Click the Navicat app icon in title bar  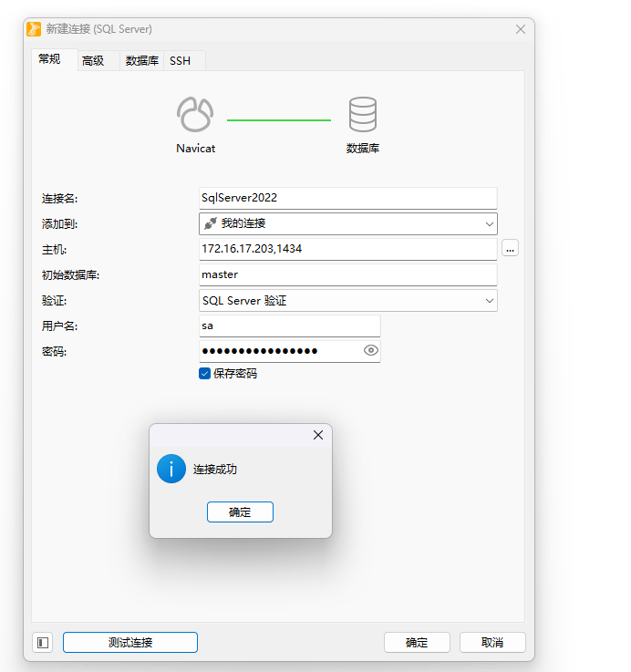pos(34,29)
